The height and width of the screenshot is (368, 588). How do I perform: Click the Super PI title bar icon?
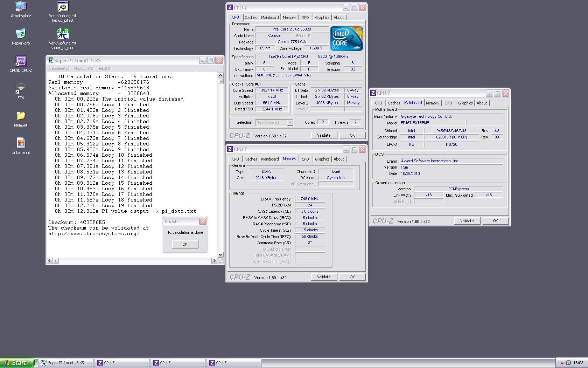50,60
